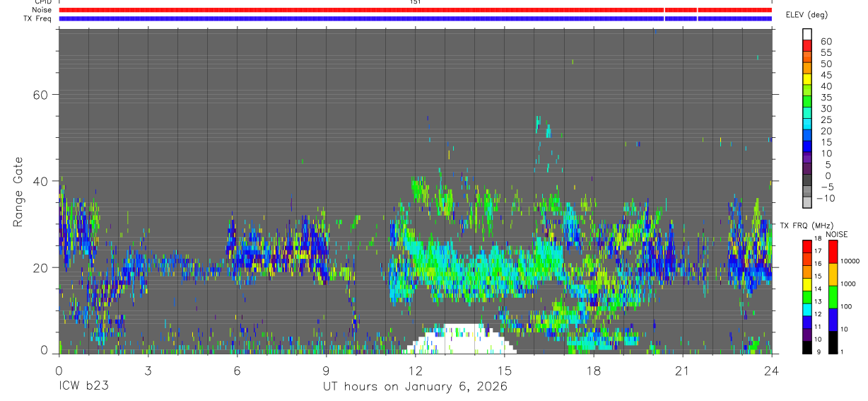Select the 'TX Freq' label beside the top bar
The image size is (868, 401).
click(38, 18)
